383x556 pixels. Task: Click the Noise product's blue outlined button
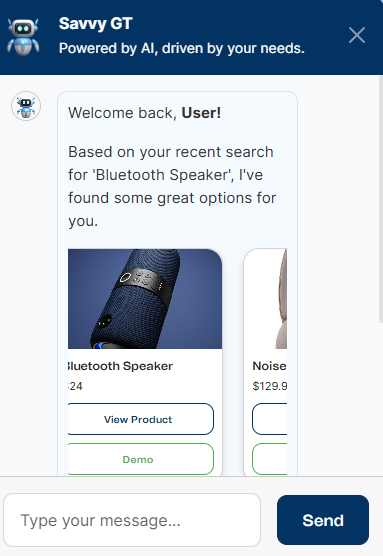[270, 419]
